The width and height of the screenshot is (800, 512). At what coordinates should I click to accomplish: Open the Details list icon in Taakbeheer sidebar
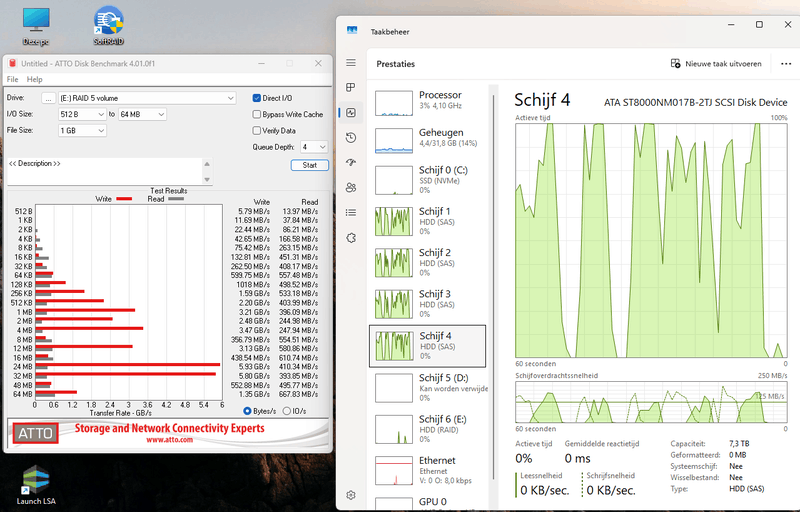[x=351, y=213]
